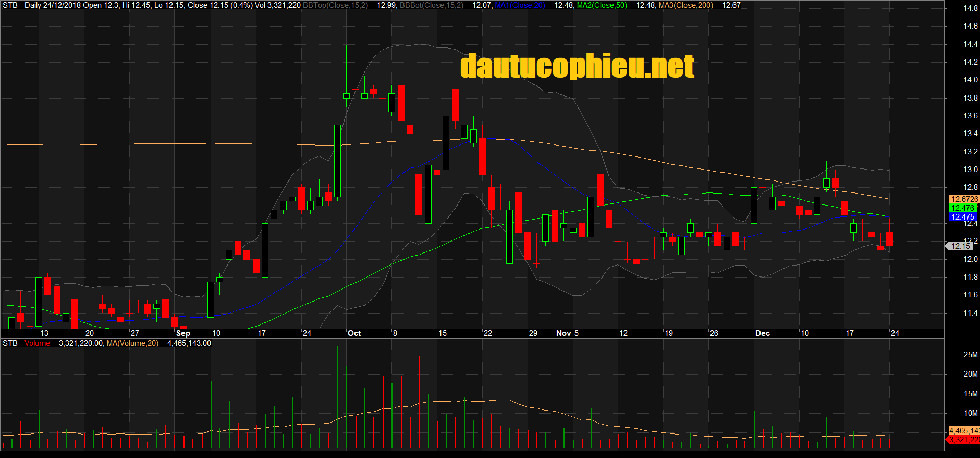This screenshot has width=980, height=458.
Task: Click the MA(Volume,20) label in volume pane
Action: click(132, 343)
